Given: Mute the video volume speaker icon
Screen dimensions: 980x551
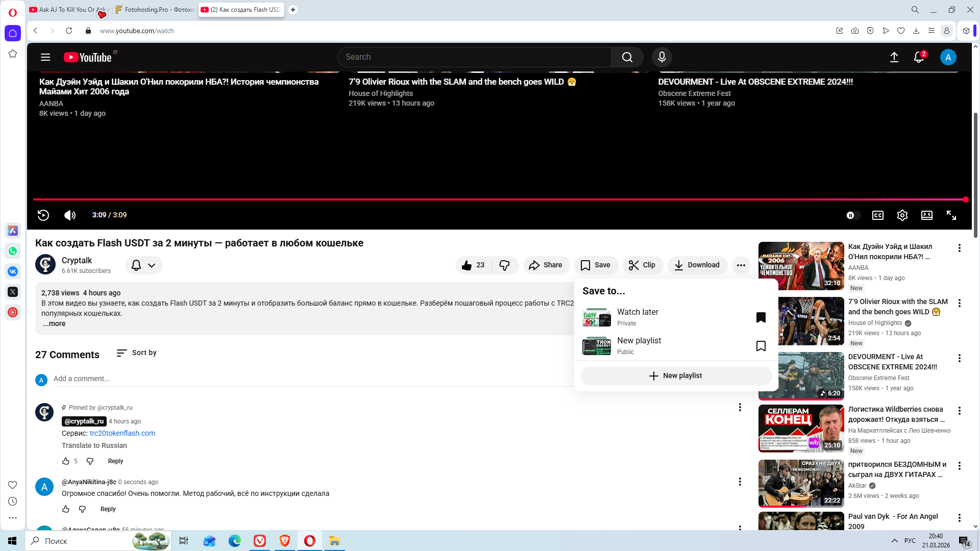Looking at the screenshot, I should [70, 215].
